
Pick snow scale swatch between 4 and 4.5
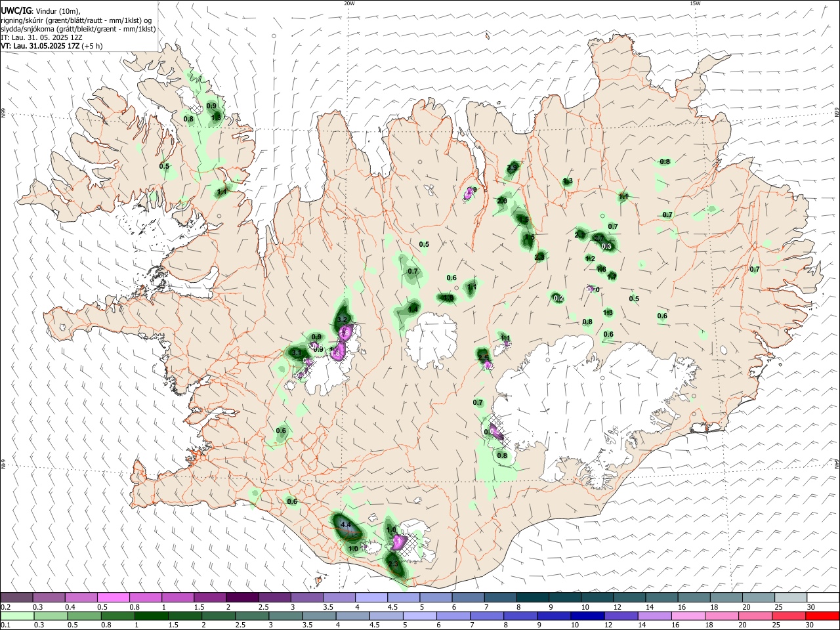click(371, 598)
